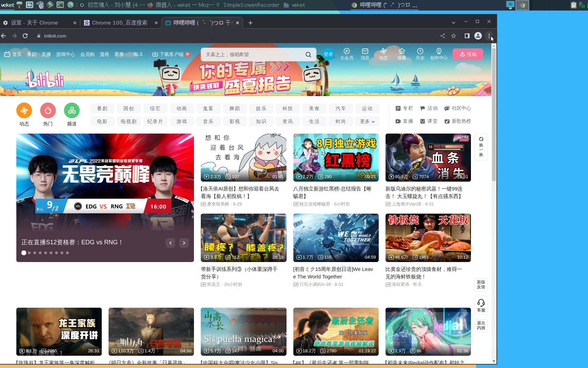Image resolution: width=588 pixels, height=368 pixels.
Task: Open 收藏 star icon in top bar
Action: pyautogui.click(x=402, y=54)
